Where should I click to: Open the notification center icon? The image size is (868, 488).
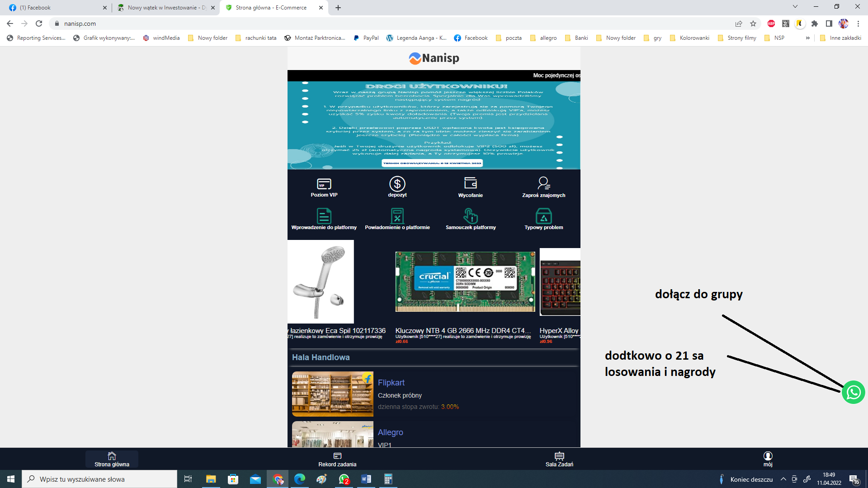(854, 479)
